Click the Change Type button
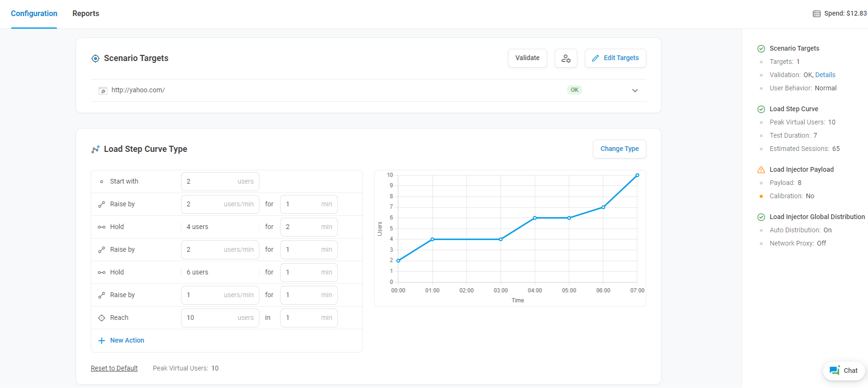Image resolution: width=868 pixels, height=388 pixels. tap(620, 149)
